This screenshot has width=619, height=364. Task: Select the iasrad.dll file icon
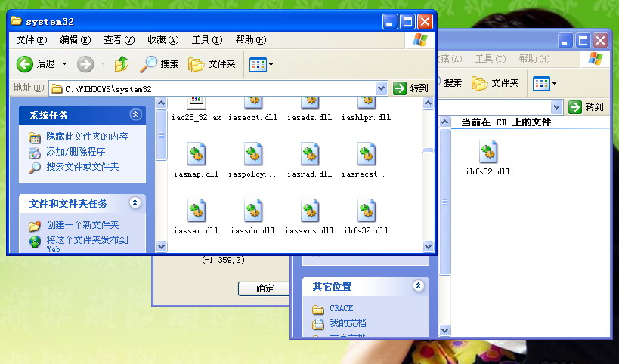pyautogui.click(x=310, y=154)
